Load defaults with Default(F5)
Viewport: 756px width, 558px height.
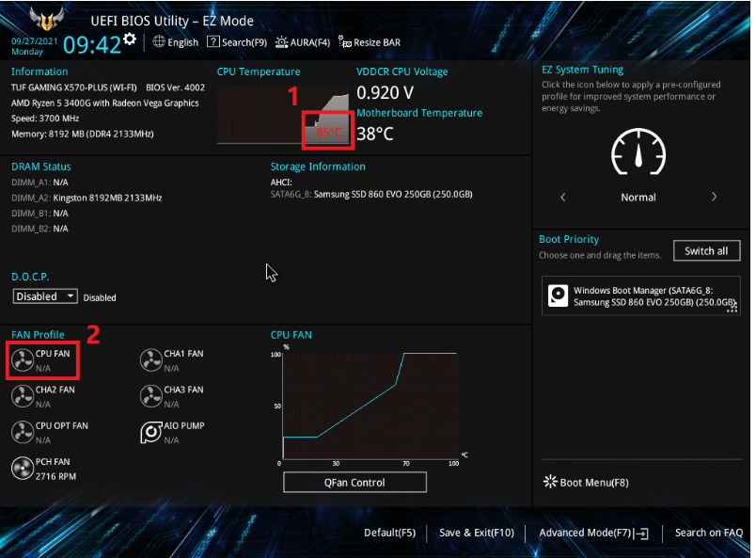point(389,533)
